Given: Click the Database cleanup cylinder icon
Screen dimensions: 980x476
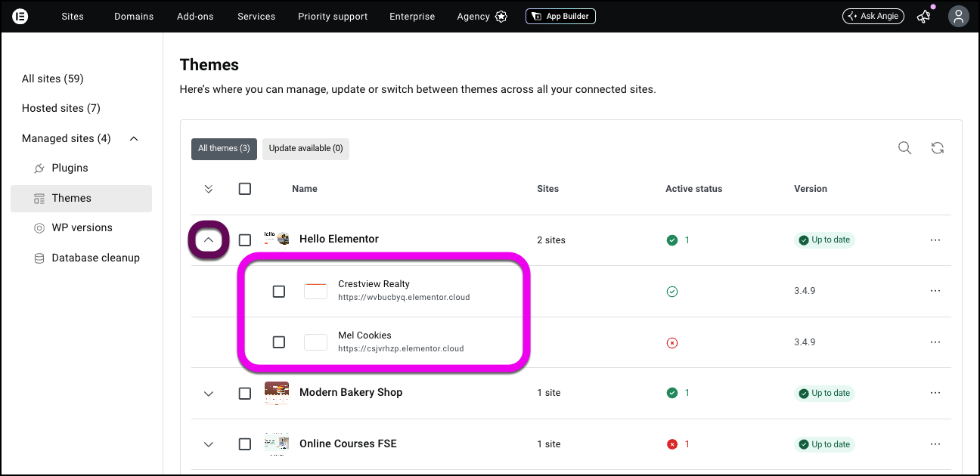Looking at the screenshot, I should 39,258.
